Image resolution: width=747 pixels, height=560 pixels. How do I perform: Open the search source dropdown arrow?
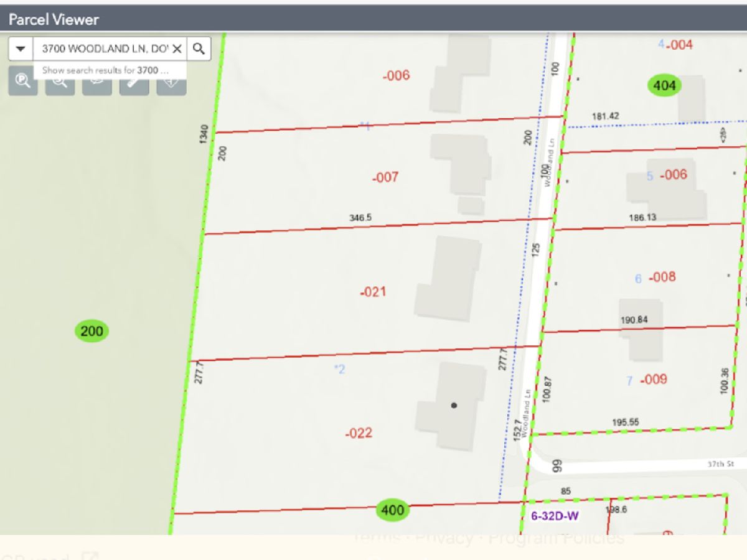(21, 49)
